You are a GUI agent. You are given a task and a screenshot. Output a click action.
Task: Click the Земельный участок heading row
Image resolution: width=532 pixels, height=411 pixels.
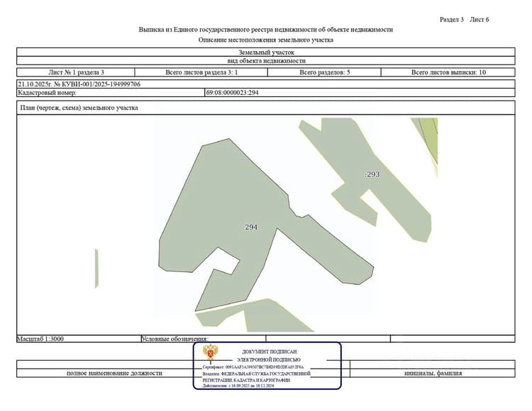[266, 52]
